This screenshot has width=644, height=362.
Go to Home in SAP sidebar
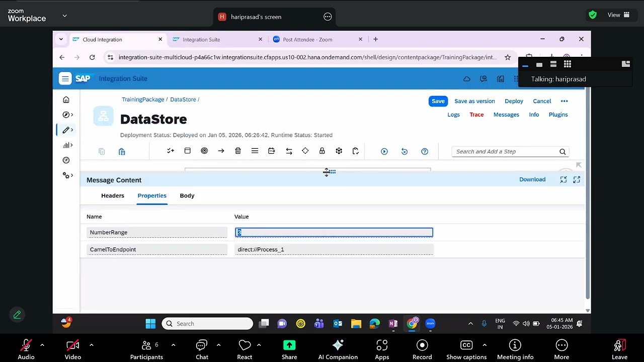point(66,100)
